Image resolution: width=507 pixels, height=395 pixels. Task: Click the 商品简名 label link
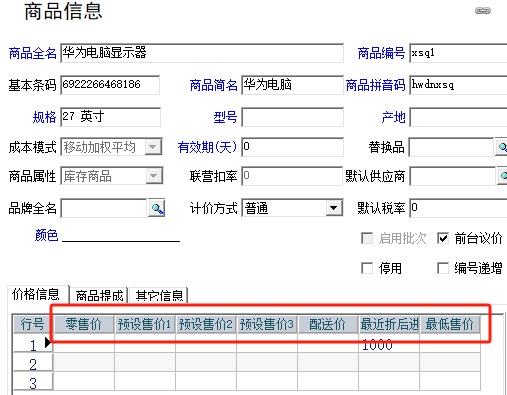pyautogui.click(x=213, y=85)
